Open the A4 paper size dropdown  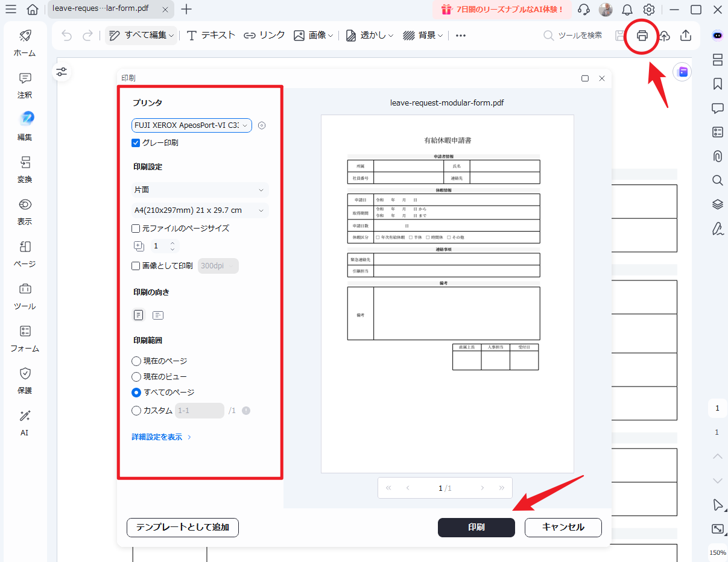point(200,210)
